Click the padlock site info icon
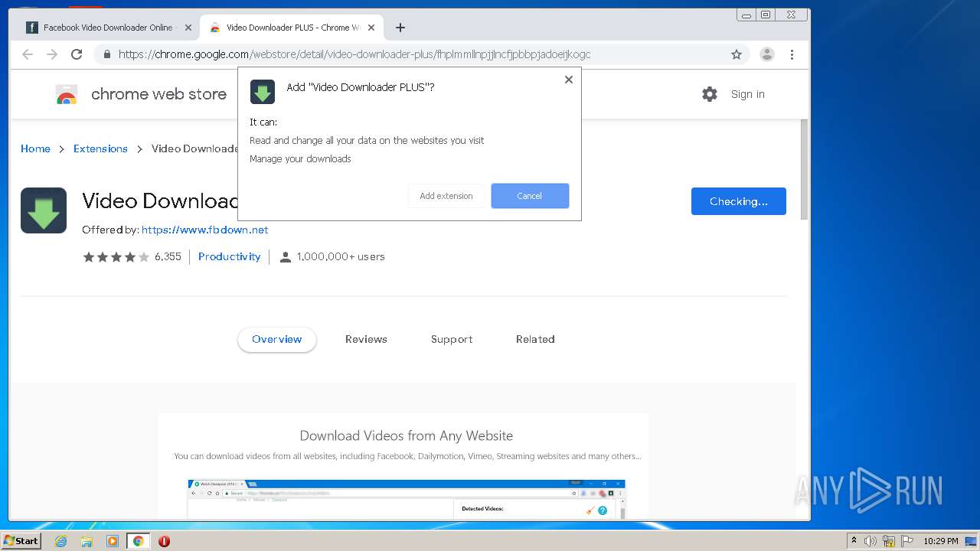This screenshot has height=551, width=980. (106, 54)
